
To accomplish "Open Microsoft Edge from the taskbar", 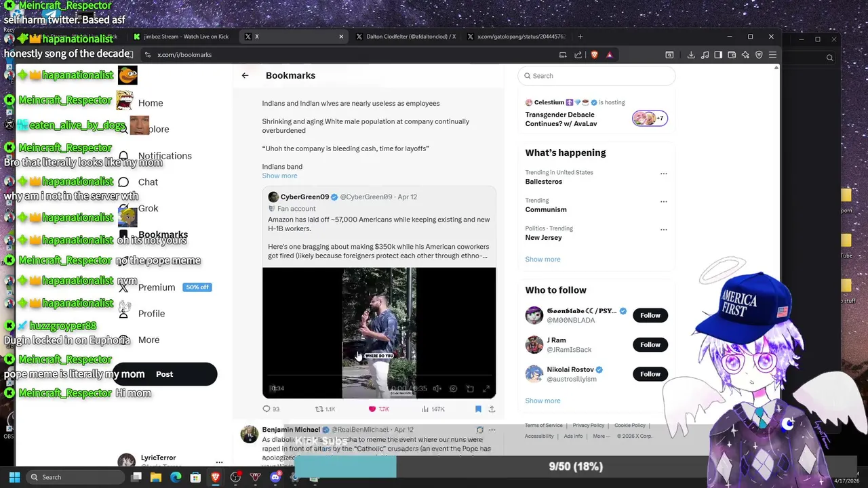I will 176,477.
